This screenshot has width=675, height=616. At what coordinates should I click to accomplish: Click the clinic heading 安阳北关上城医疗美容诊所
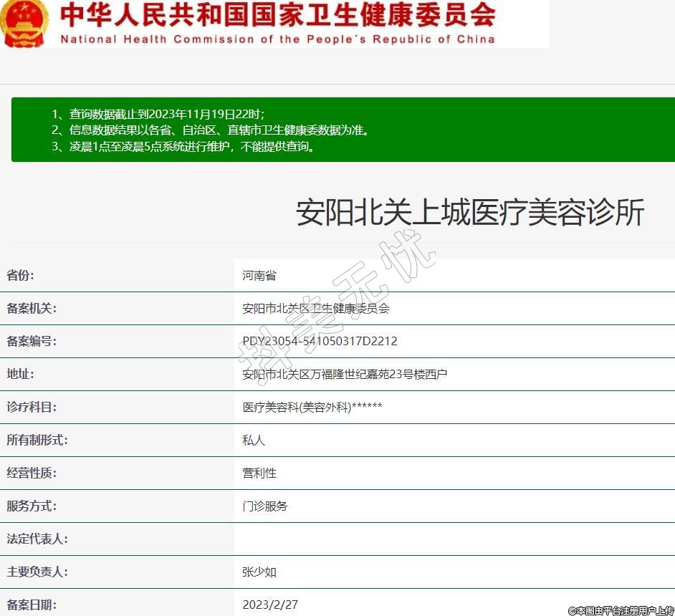click(470, 213)
